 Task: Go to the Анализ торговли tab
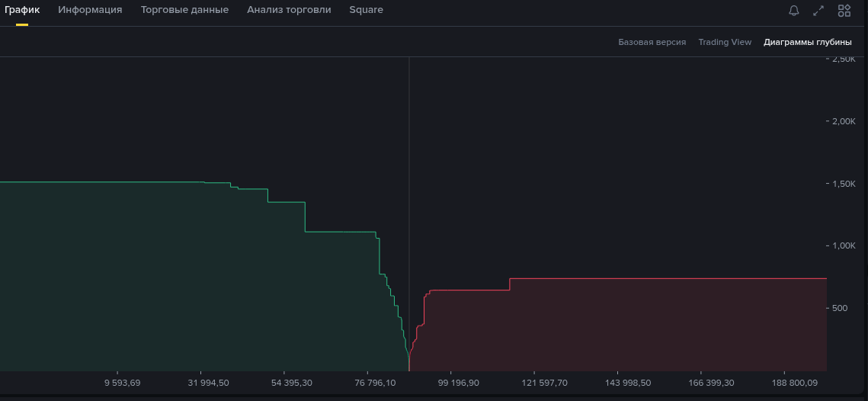click(289, 10)
